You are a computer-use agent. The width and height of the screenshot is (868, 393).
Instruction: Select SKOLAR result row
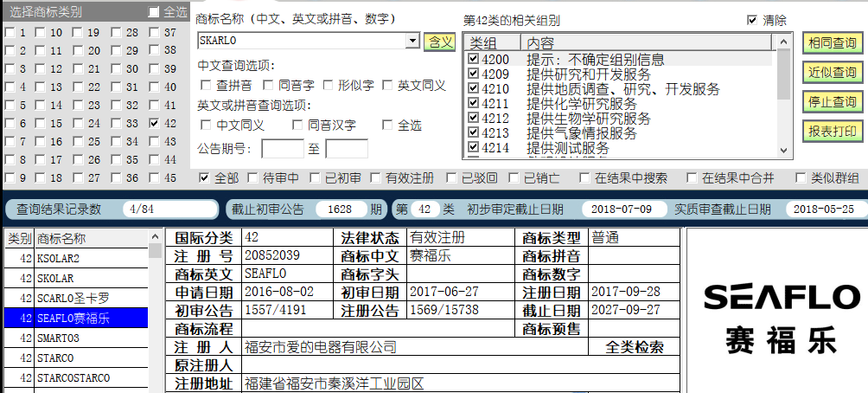[x=76, y=278]
